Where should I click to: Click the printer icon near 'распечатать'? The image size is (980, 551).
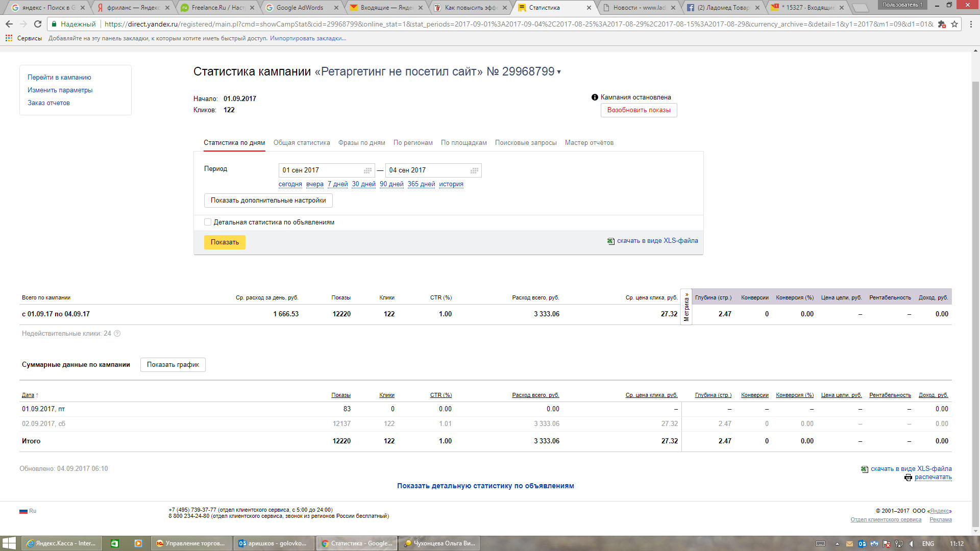[908, 478]
